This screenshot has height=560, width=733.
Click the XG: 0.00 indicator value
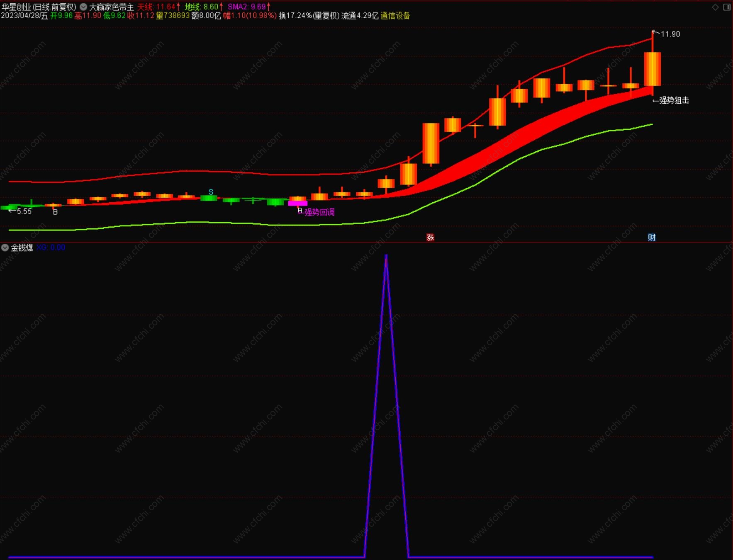[51, 247]
